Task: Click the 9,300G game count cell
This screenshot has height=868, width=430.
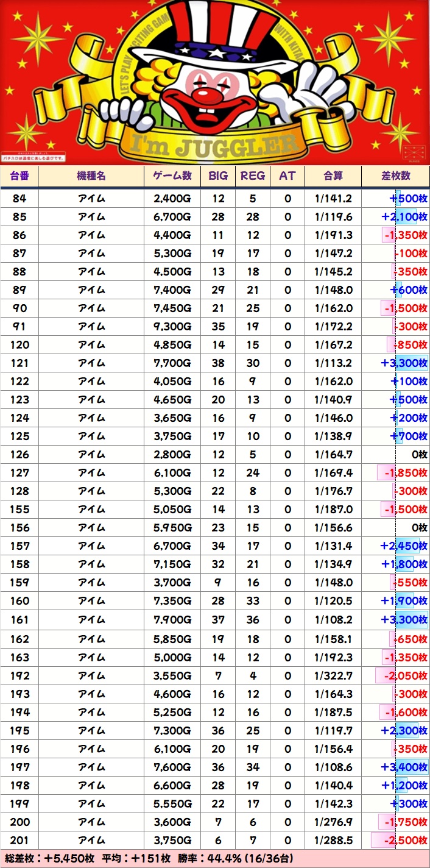Action: [x=172, y=327]
